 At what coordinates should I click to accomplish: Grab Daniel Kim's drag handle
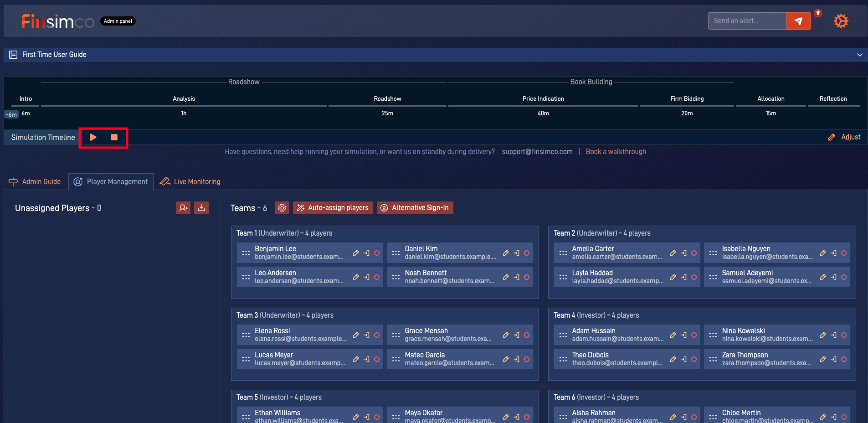click(x=396, y=253)
